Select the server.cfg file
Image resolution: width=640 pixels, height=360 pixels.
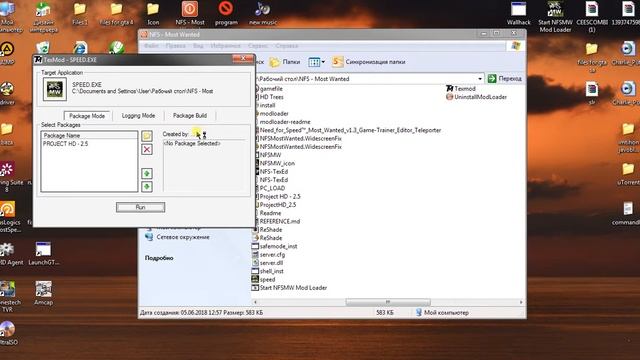pyautogui.click(x=268, y=255)
